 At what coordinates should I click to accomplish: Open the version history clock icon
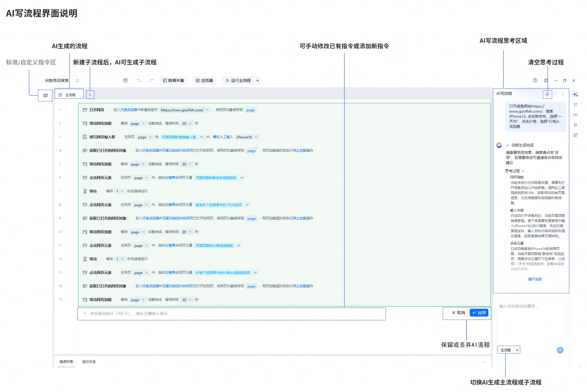point(78,81)
